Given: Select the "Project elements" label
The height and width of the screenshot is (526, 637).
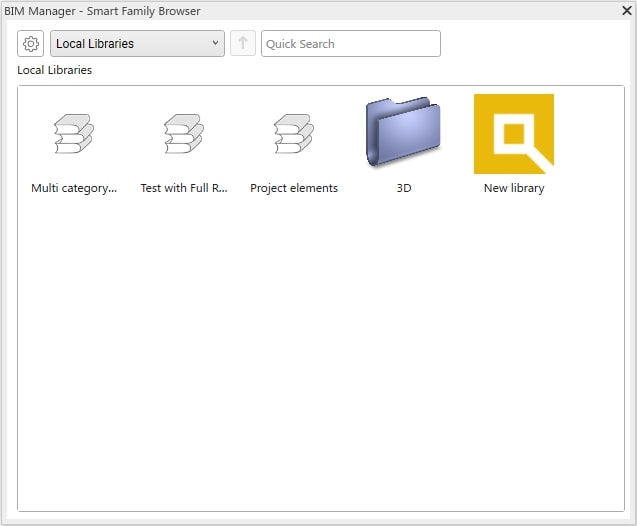Looking at the screenshot, I should click(294, 188).
